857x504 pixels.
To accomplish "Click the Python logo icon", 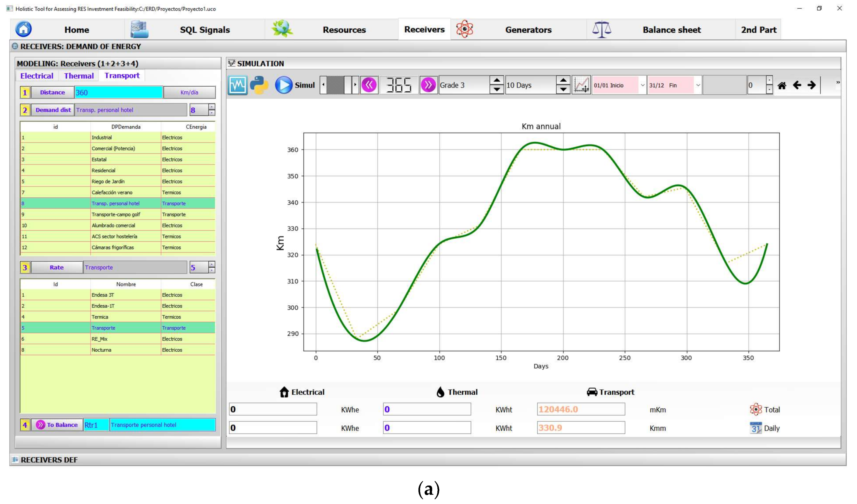I will (x=259, y=85).
